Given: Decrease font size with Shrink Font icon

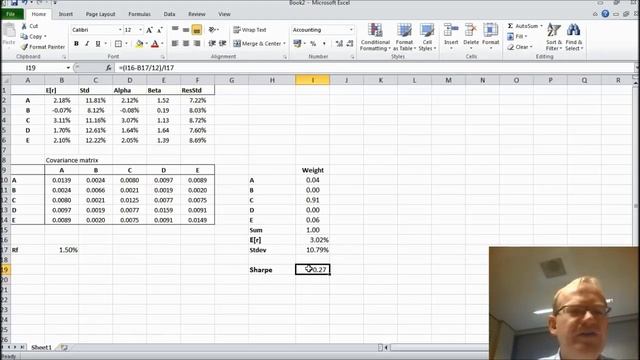Looking at the screenshot, I should (160, 30).
